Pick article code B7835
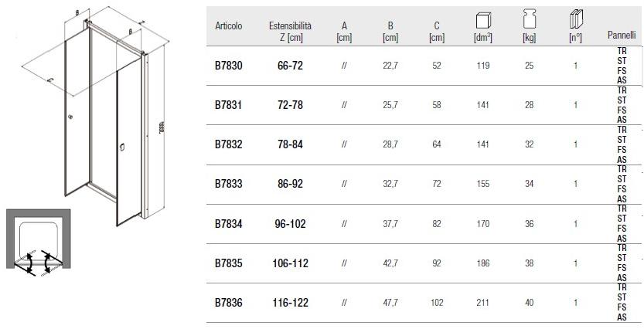644x329 pixels. [228, 264]
